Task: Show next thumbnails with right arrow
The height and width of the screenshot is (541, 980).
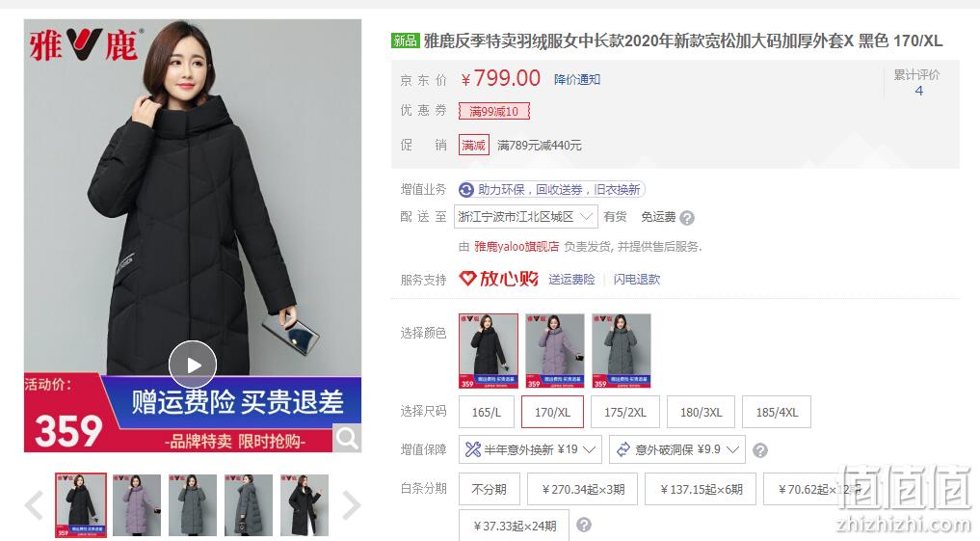Action: point(352,505)
